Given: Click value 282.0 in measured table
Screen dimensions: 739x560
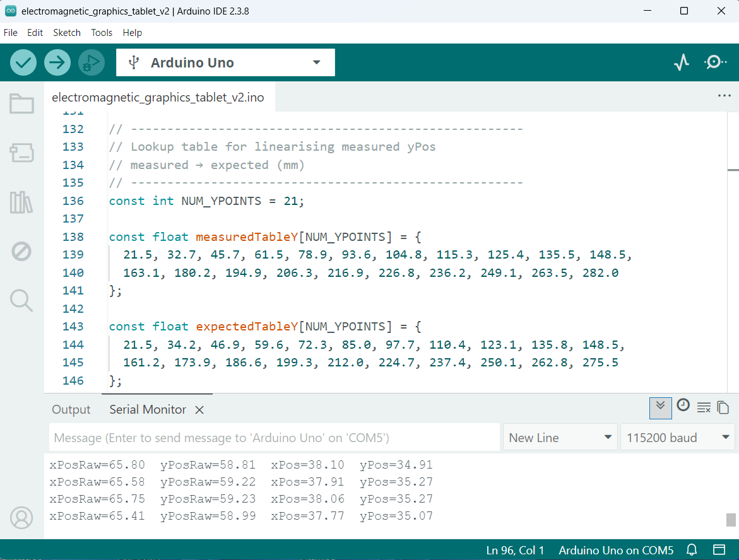Looking at the screenshot, I should pos(600,272).
